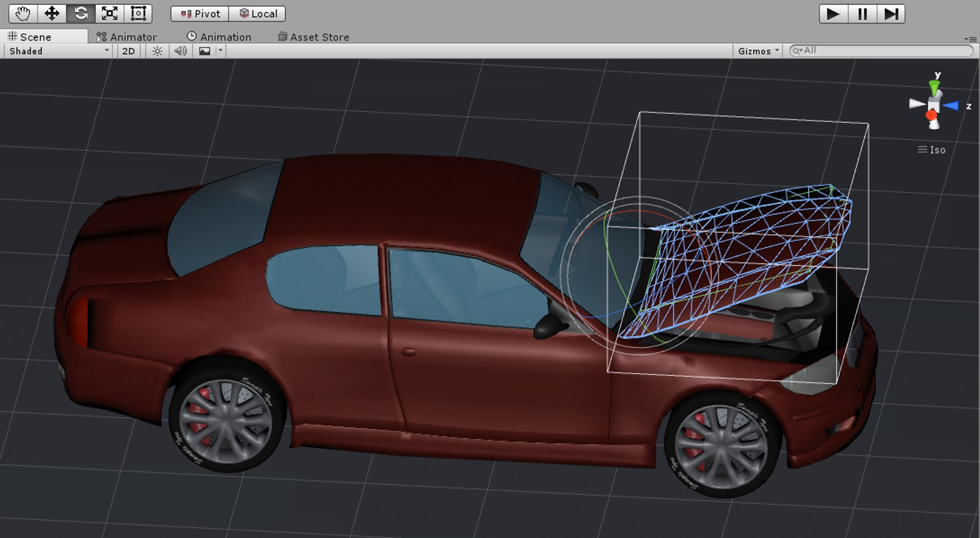Click the gizmo center cube
Viewport: 980px width, 538px height.
[x=934, y=106]
